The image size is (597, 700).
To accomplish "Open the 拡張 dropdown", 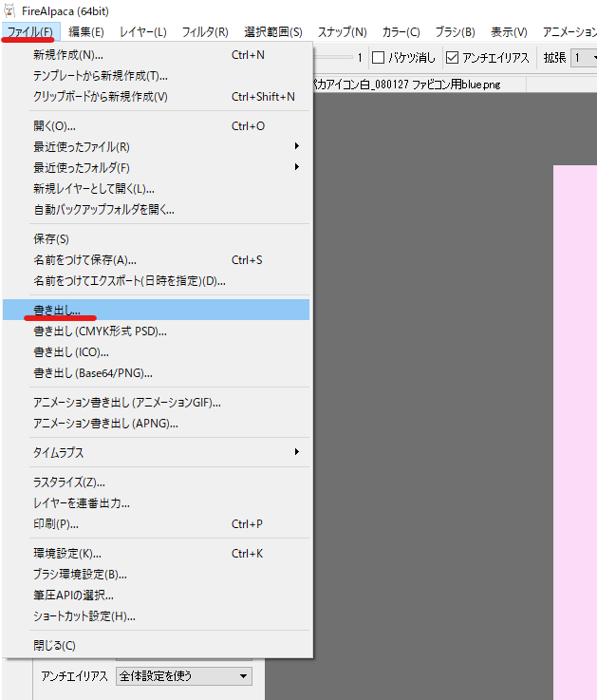I will point(584,58).
